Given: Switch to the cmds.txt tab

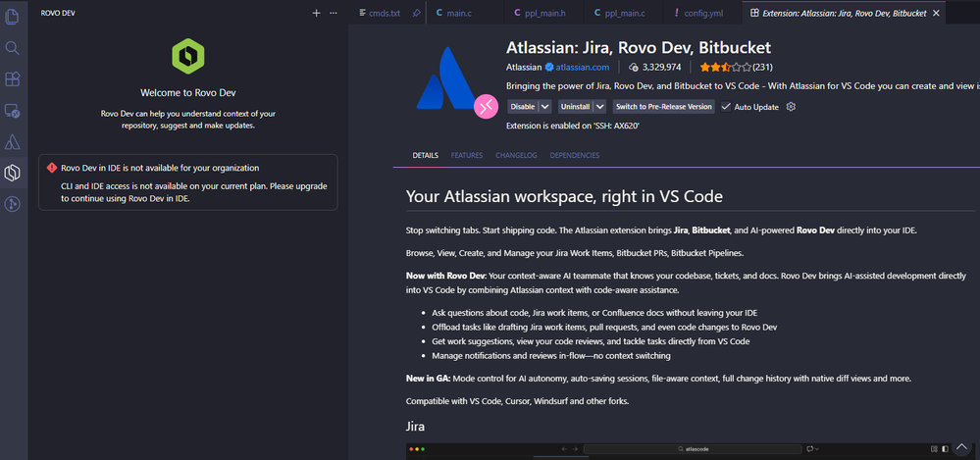Looking at the screenshot, I should tap(384, 13).
